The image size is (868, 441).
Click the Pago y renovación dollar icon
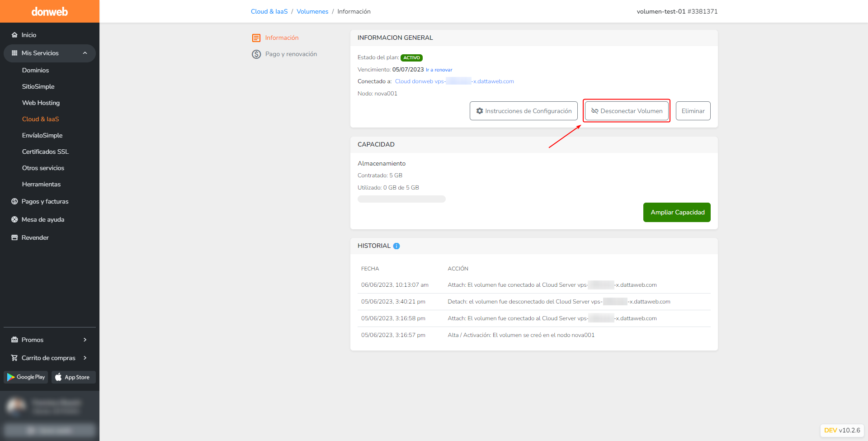pos(256,54)
